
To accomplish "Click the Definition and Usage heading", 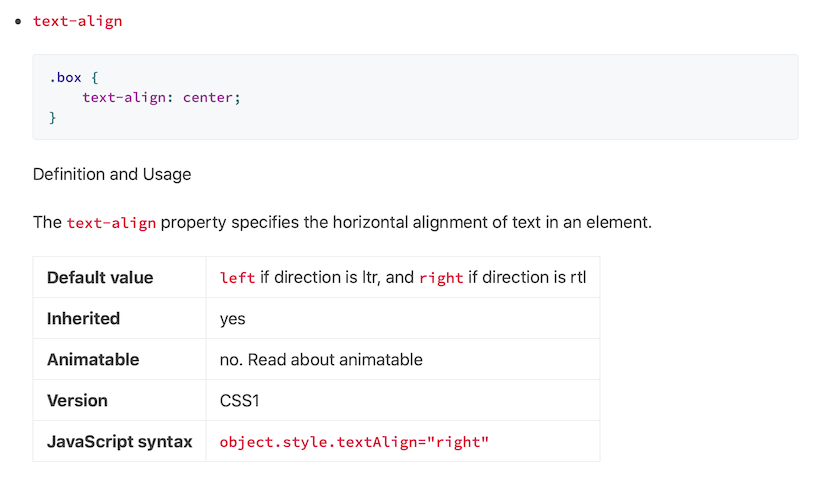I will (112, 174).
